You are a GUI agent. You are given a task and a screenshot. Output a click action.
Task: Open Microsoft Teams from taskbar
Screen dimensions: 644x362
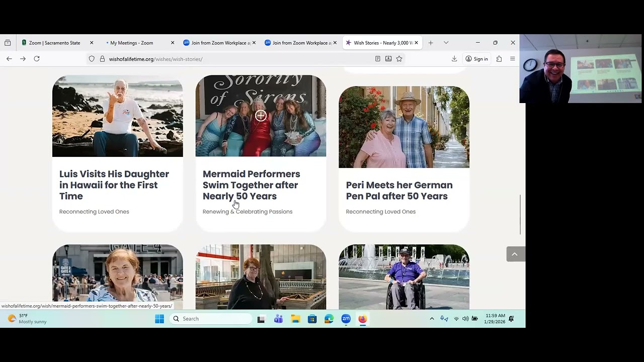click(278, 319)
